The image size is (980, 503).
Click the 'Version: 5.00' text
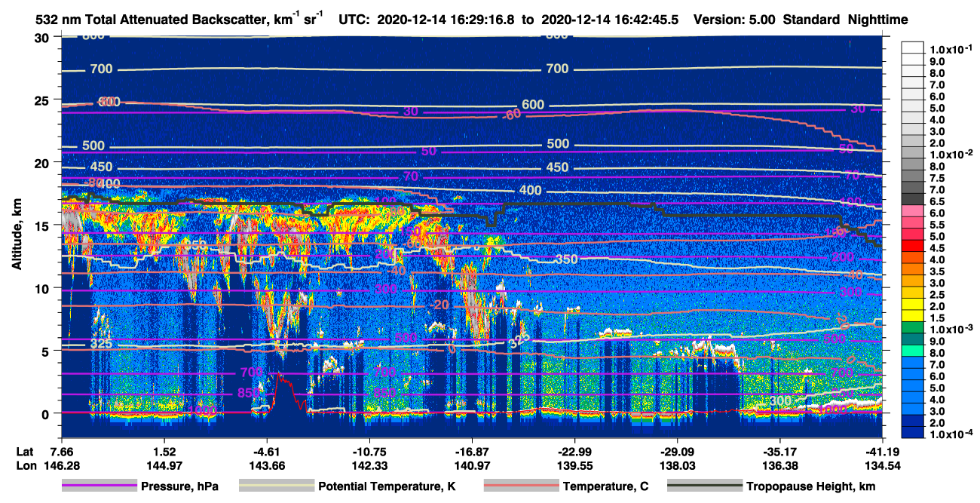click(733, 20)
